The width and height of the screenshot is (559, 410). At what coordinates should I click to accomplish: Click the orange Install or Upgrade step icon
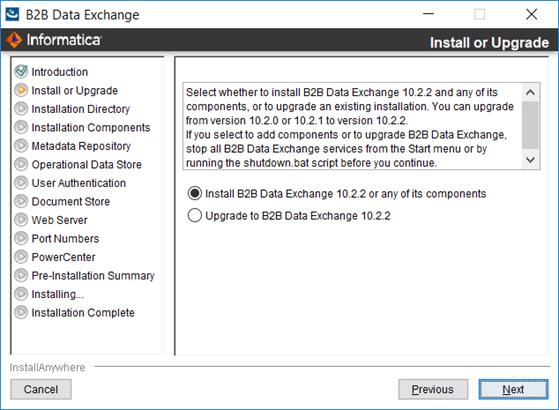(21, 90)
